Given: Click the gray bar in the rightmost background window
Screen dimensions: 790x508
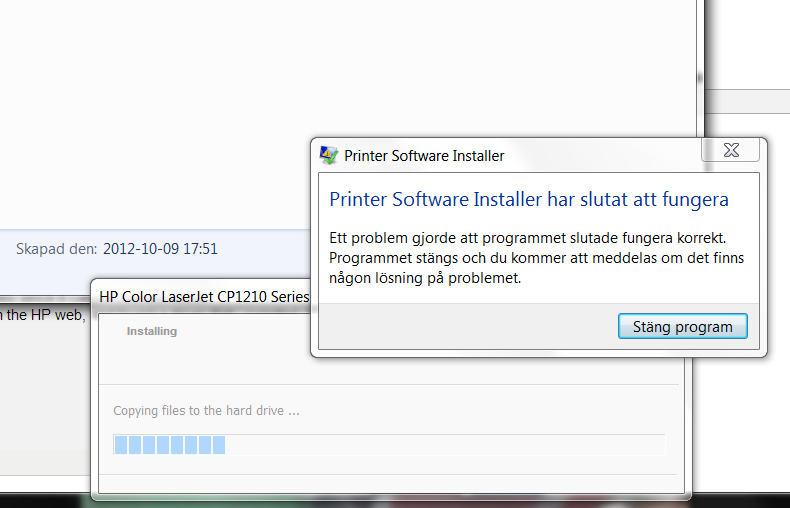Looking at the screenshot, I should click(747, 101).
